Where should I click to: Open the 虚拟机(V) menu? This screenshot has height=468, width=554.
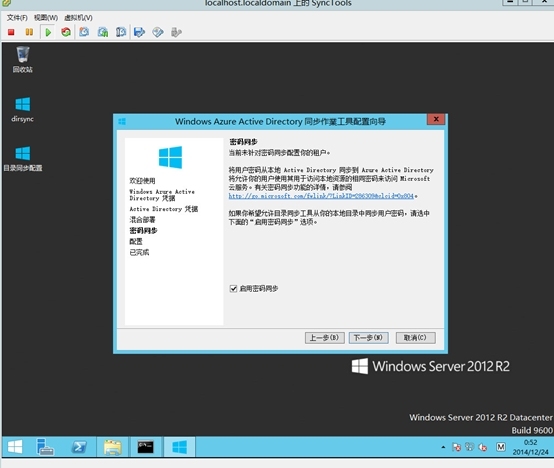click(78, 17)
